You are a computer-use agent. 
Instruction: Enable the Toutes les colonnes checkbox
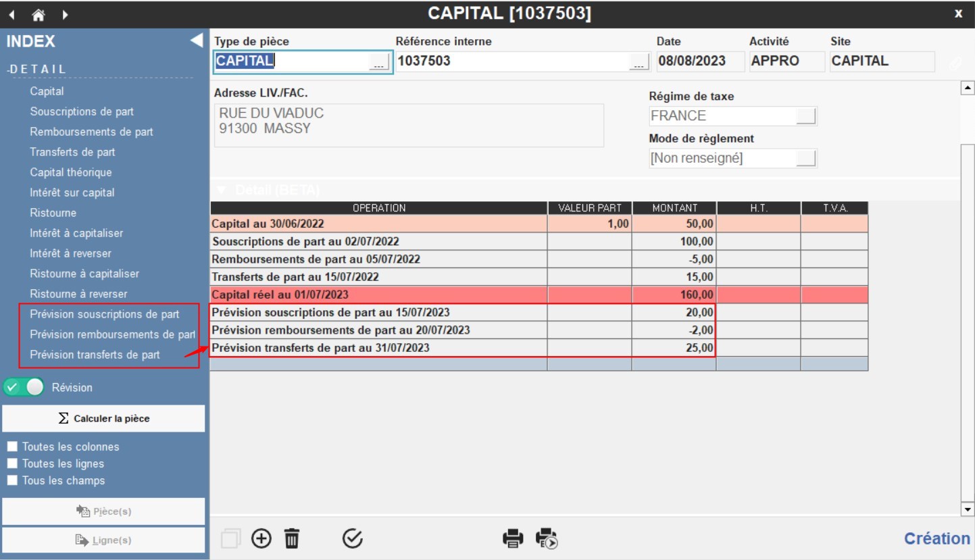[x=12, y=447]
